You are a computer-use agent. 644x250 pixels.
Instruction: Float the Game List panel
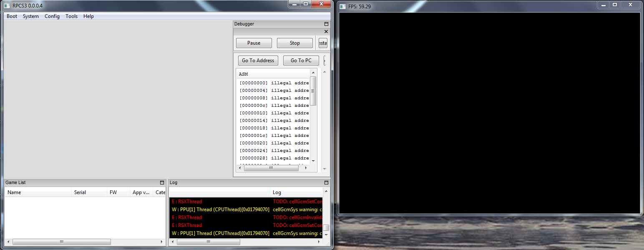[162, 183]
